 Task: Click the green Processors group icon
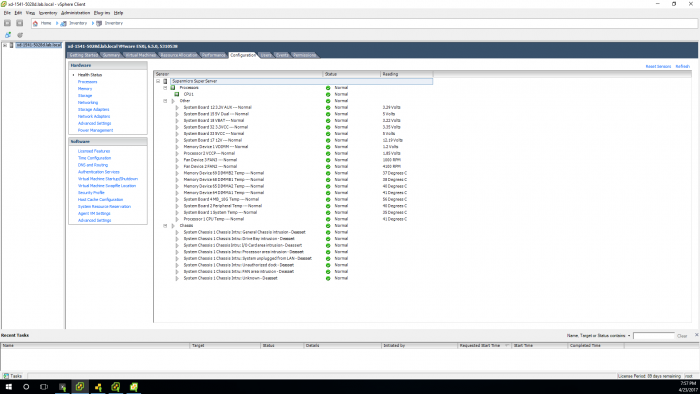[173, 88]
